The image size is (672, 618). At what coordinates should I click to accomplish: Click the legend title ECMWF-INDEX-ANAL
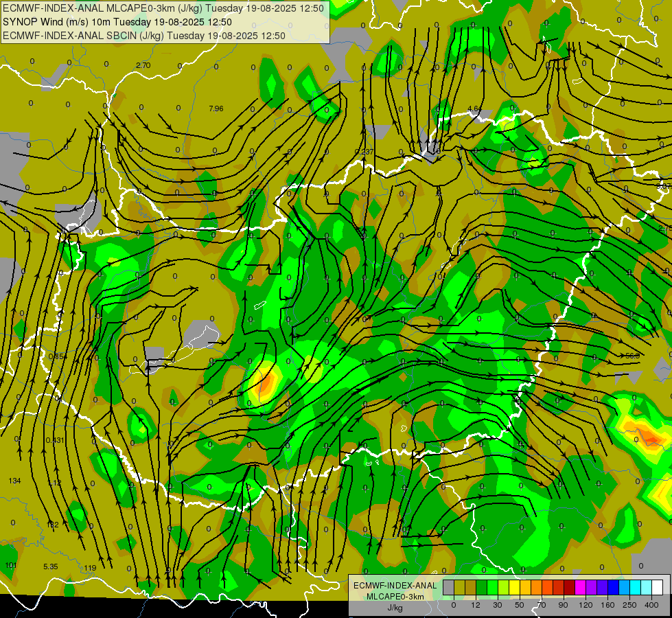point(395,586)
